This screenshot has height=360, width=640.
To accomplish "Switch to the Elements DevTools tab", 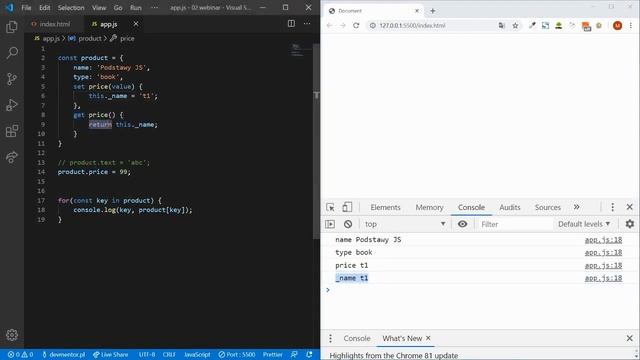I will (x=385, y=207).
